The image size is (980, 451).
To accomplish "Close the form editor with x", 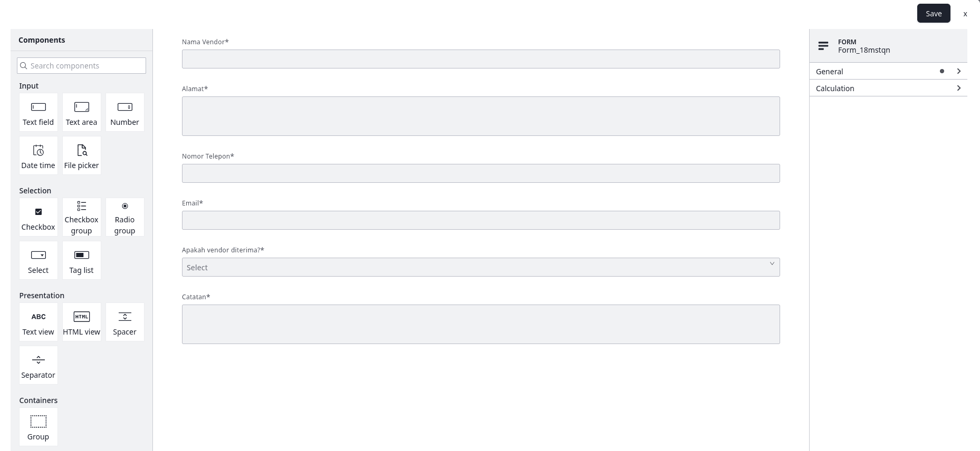I will coord(965,14).
